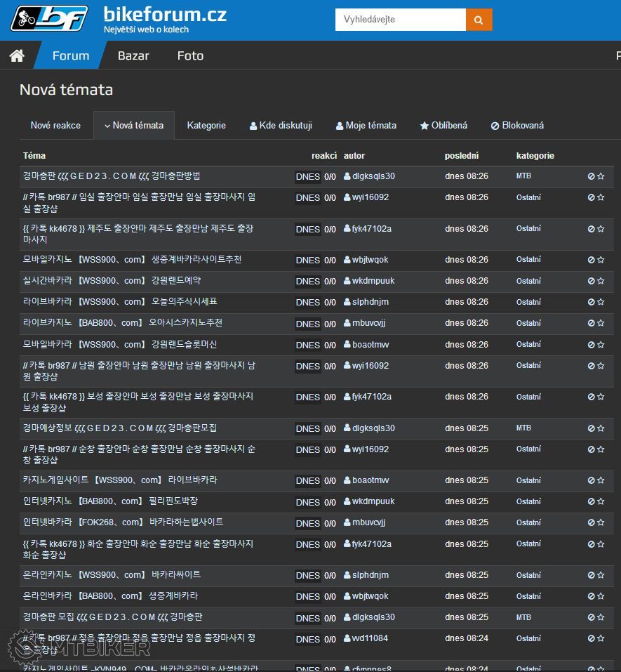Open the Oblíbená favorites tab
Viewport: 621px width, 672px height.
click(443, 126)
